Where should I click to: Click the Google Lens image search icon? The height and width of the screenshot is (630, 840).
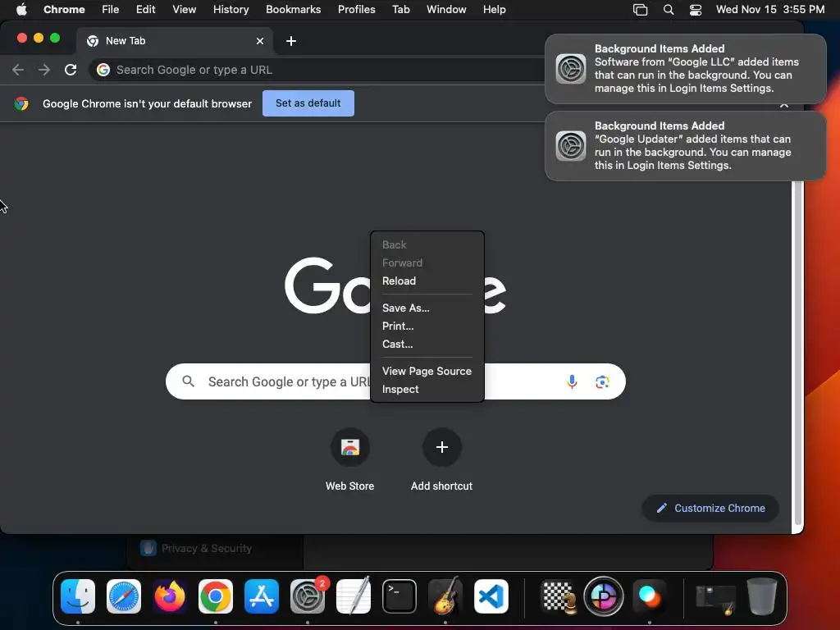coord(602,381)
